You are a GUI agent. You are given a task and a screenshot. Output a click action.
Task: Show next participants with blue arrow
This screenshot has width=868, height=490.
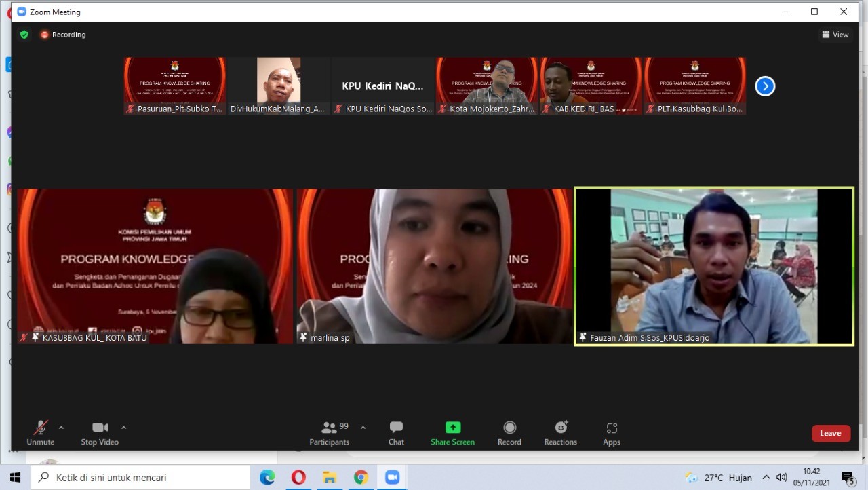pyautogui.click(x=765, y=86)
